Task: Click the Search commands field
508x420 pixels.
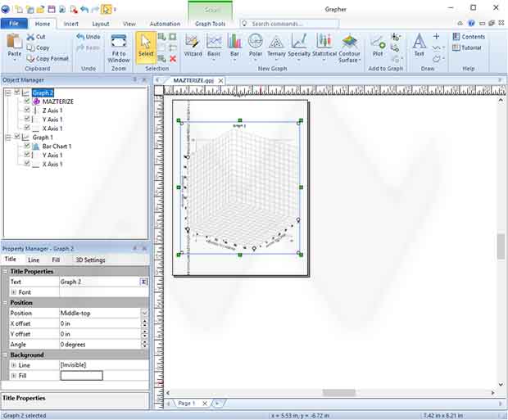Action: coord(289,24)
